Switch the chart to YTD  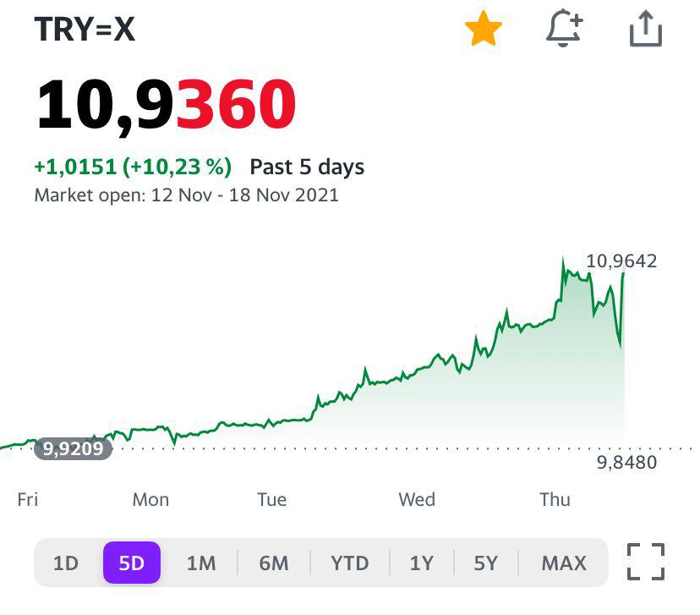tap(350, 563)
